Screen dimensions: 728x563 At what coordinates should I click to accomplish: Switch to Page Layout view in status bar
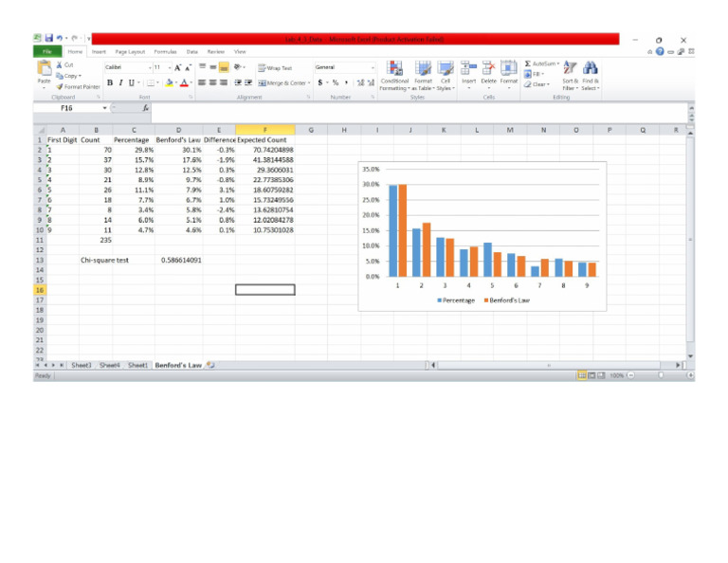point(591,375)
